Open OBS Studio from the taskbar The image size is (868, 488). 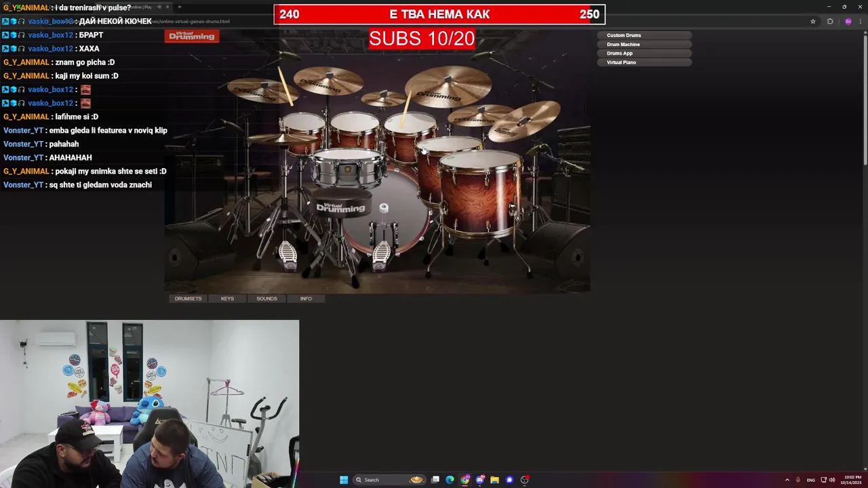tap(525, 480)
